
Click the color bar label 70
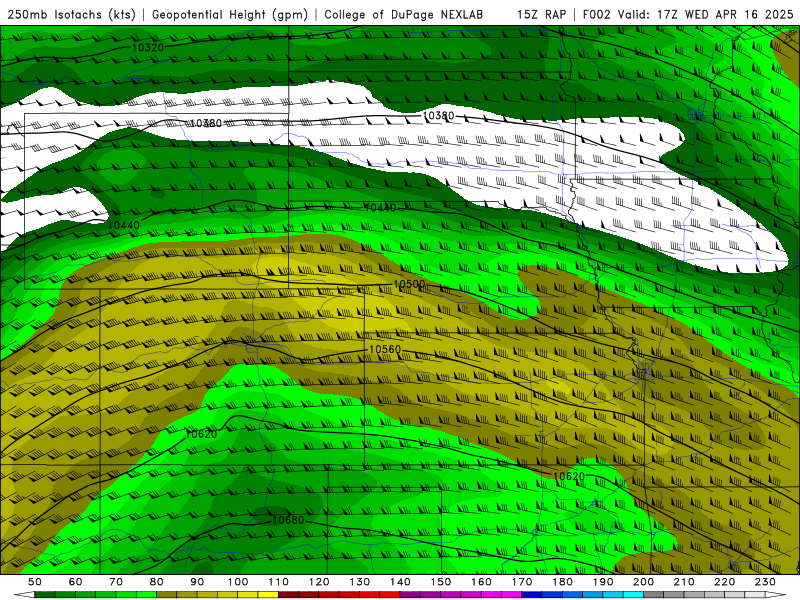116,582
